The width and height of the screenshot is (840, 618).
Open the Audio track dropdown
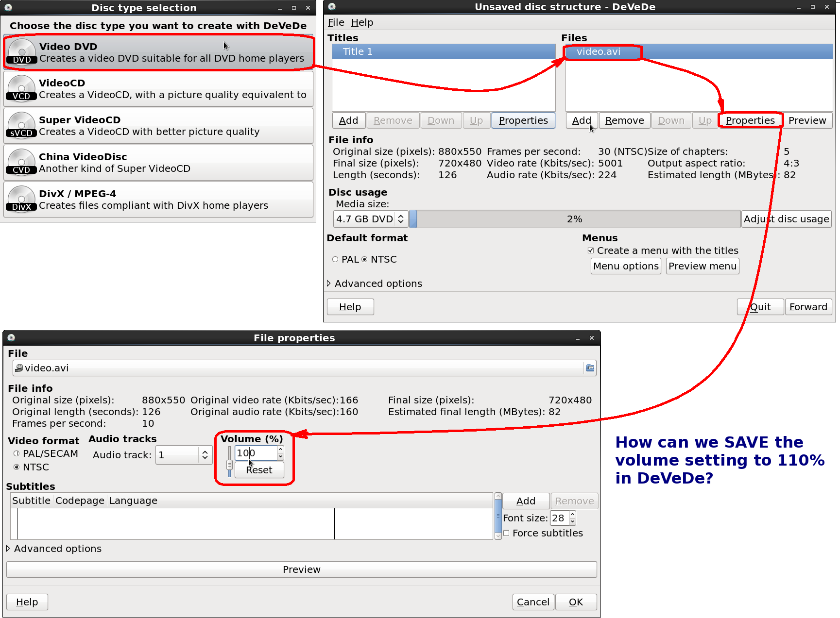(x=184, y=455)
